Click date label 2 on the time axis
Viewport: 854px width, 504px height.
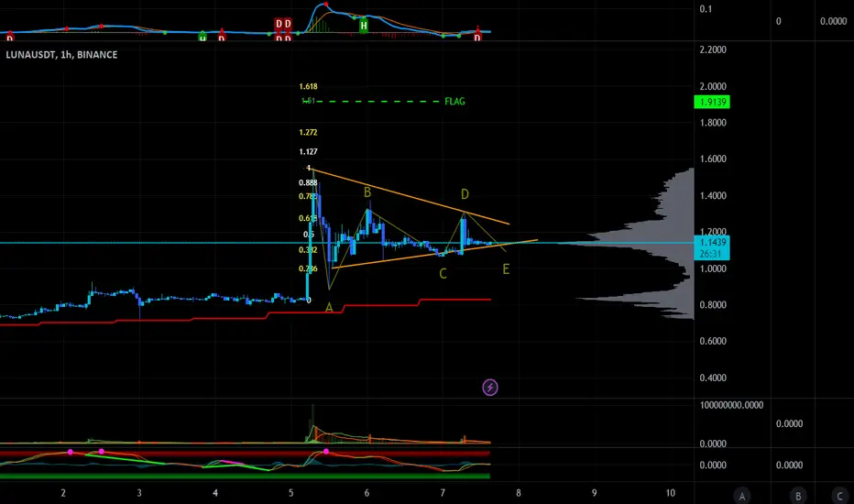[x=63, y=493]
